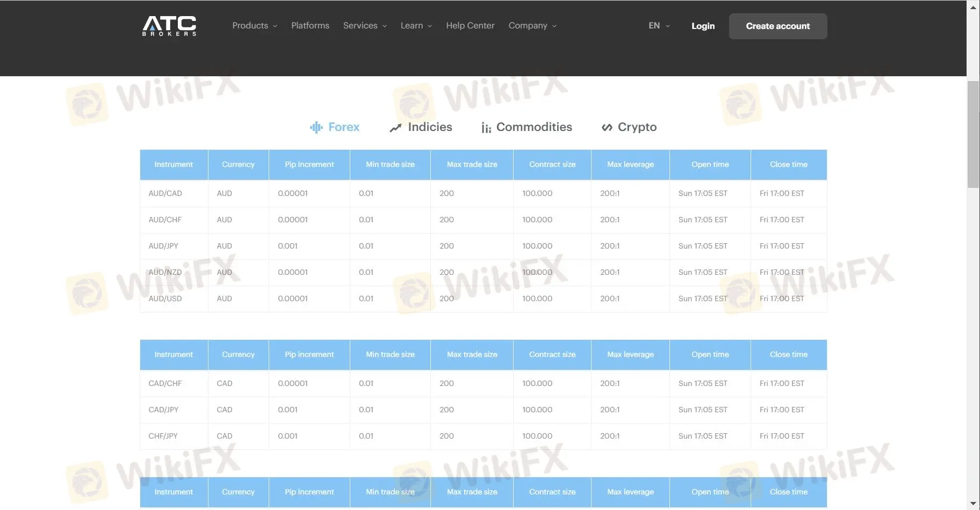The height and width of the screenshot is (510, 980).
Task: Open the Services dropdown menu
Action: (364, 25)
